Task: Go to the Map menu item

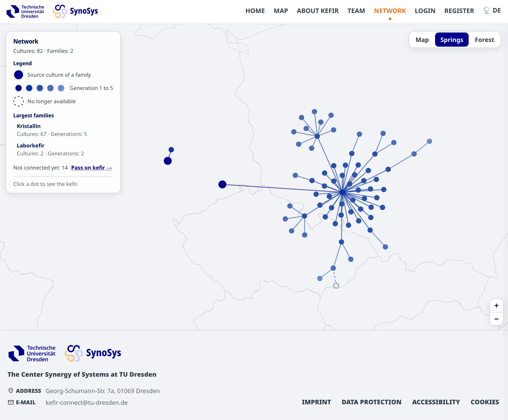Action: [281, 11]
